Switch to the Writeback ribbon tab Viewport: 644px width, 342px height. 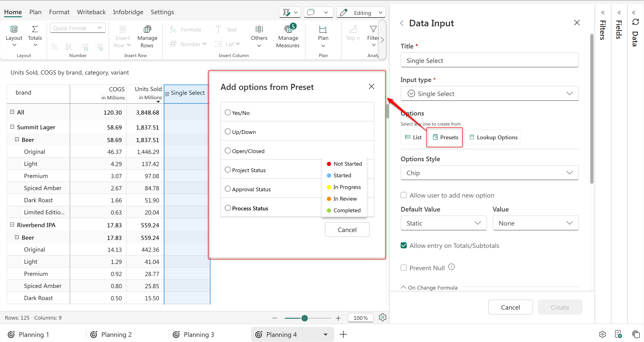[x=91, y=12]
